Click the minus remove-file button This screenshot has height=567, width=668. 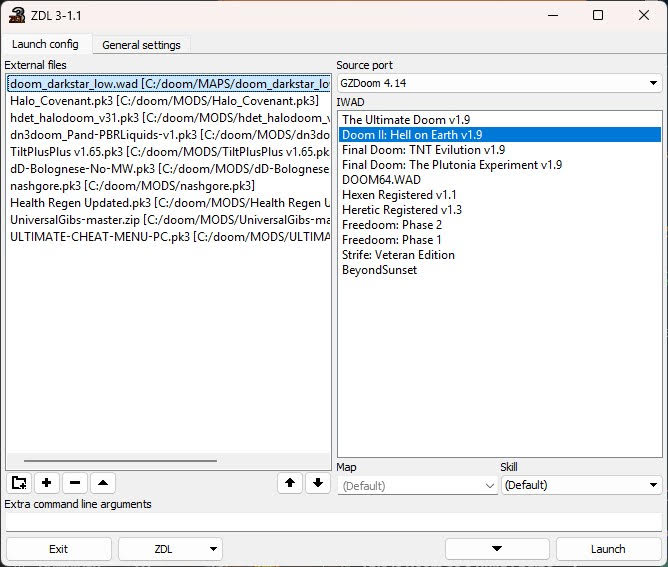coord(75,483)
